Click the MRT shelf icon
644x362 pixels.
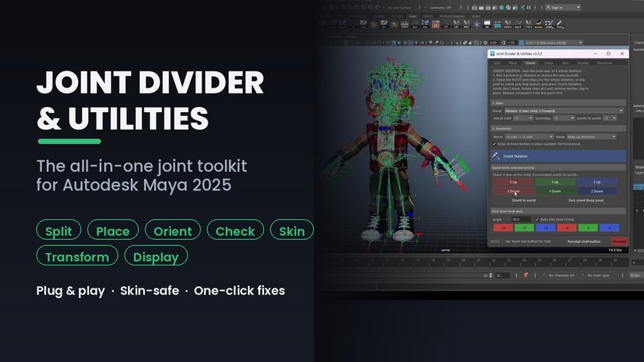(x=466, y=24)
